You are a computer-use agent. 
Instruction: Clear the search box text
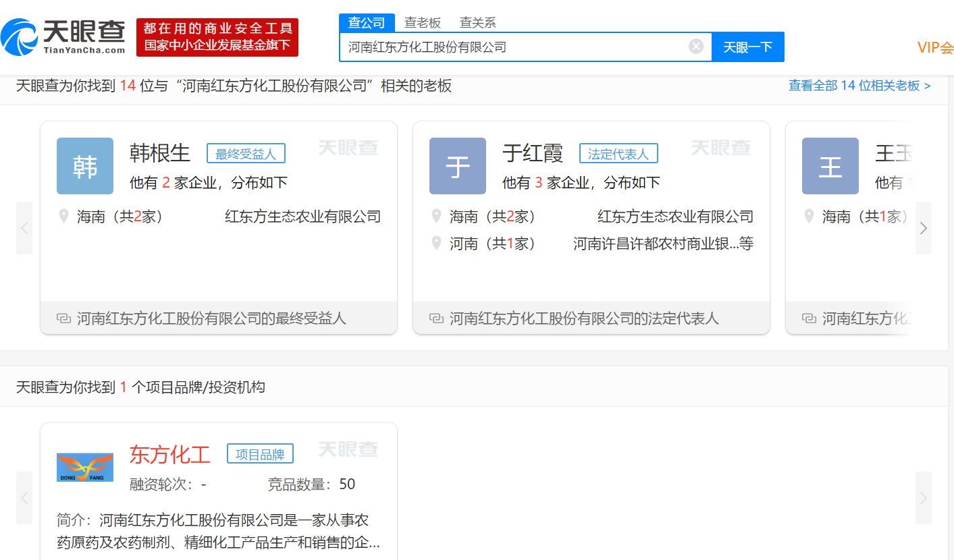696,47
